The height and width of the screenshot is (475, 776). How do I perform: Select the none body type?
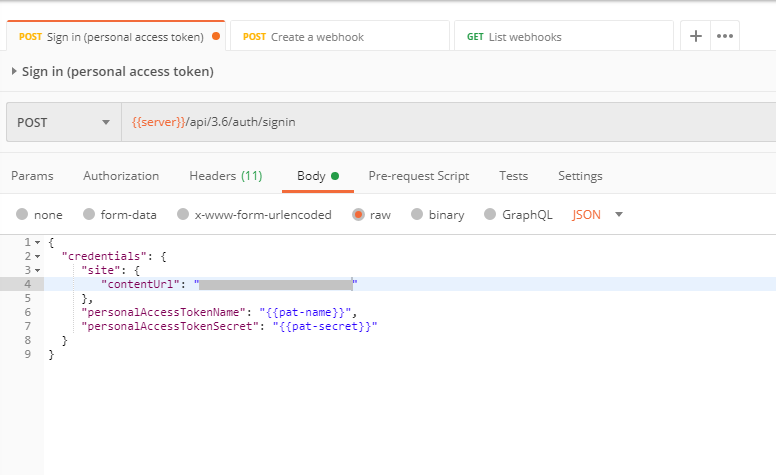[x=22, y=214]
